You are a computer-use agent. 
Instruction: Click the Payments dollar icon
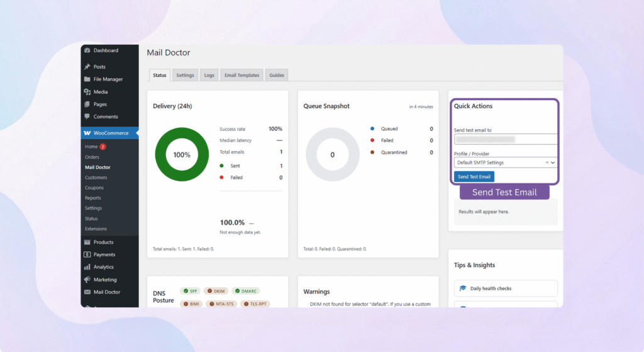pos(87,254)
